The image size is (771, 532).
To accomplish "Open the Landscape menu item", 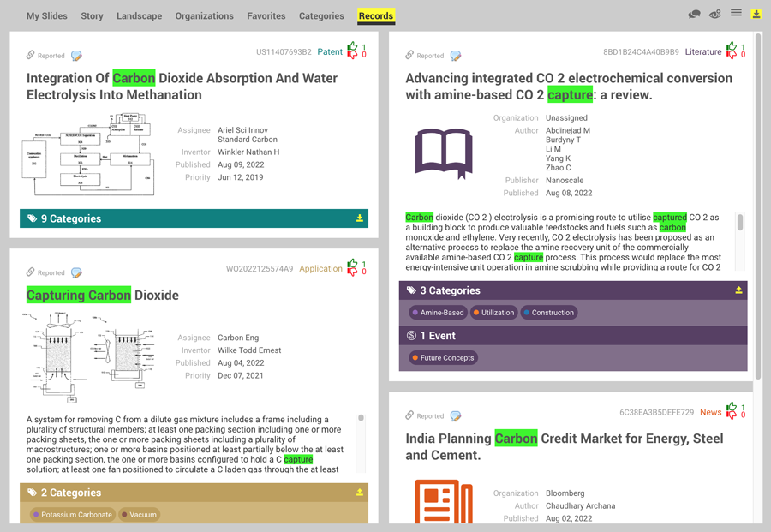I will click(138, 15).
